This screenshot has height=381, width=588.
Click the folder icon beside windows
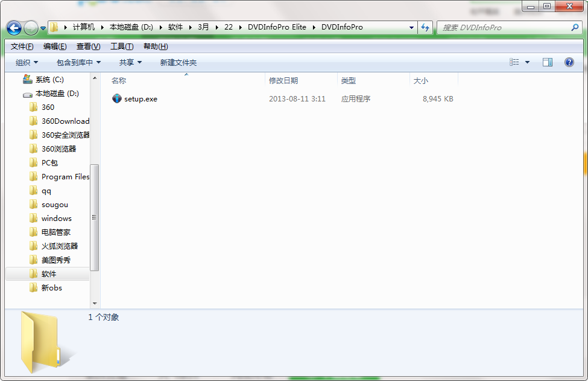33,218
